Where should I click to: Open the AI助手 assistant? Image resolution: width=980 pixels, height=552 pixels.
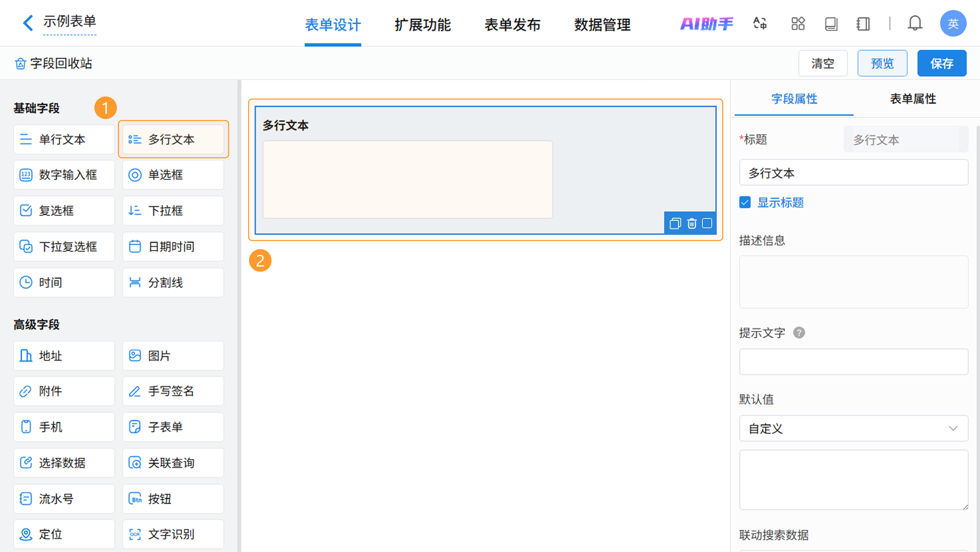(706, 23)
